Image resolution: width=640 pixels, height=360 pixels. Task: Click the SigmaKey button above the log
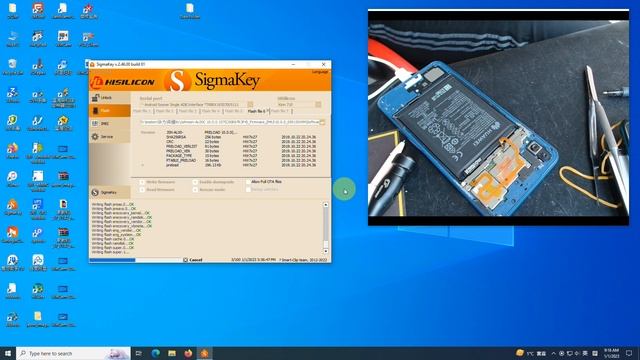pyautogui.click(x=109, y=192)
